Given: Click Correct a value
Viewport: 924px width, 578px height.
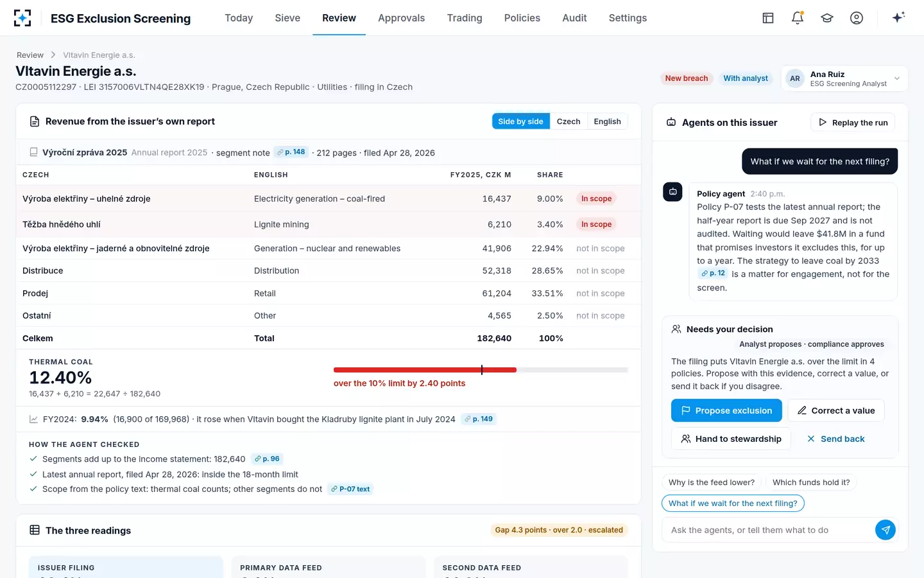Looking at the screenshot, I should (x=836, y=410).
